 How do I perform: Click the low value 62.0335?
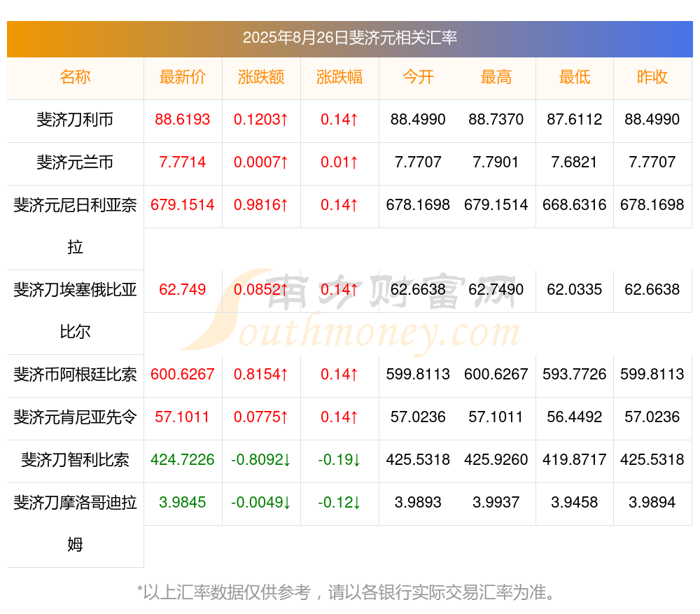click(x=575, y=290)
